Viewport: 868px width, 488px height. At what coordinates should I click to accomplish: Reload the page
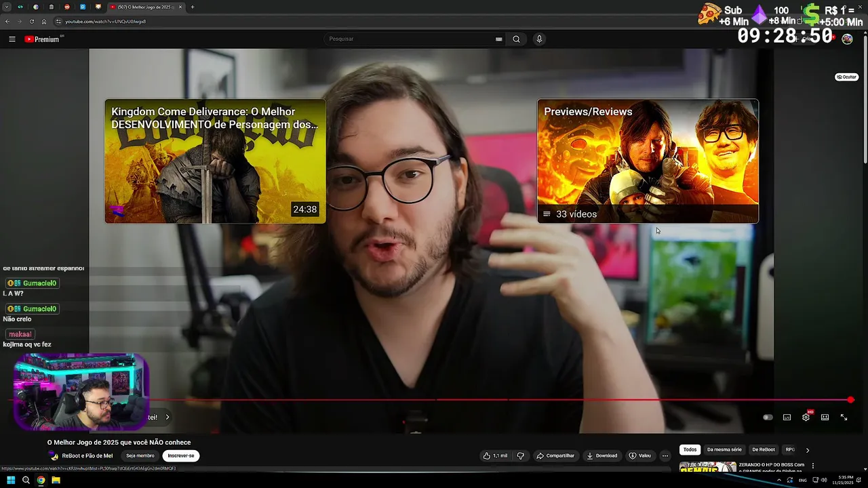(x=31, y=22)
